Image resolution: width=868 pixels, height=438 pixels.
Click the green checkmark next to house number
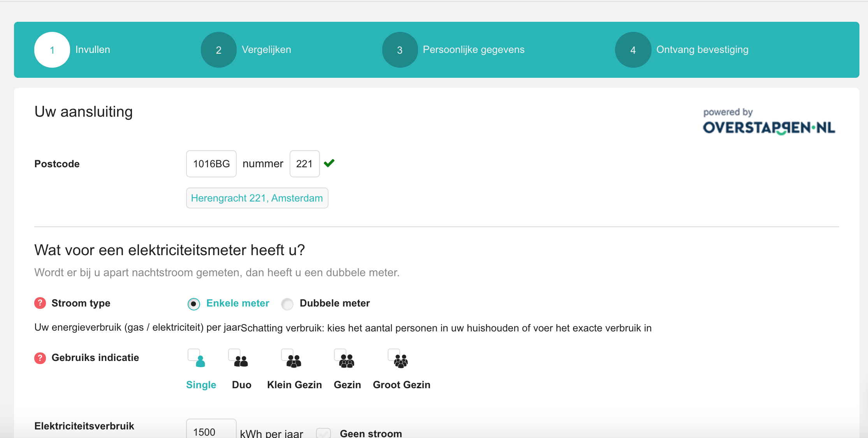[329, 163]
